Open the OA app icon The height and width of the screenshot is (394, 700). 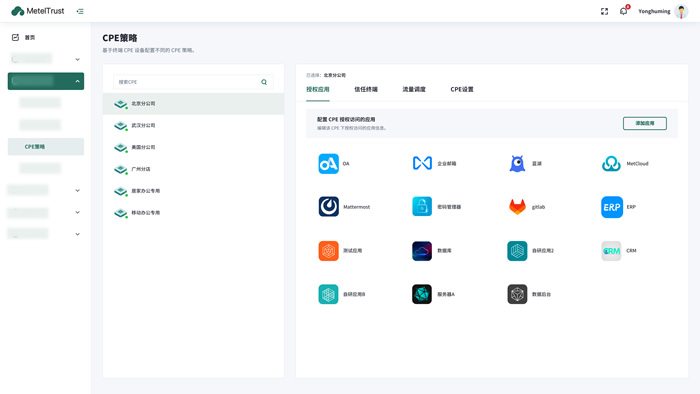(329, 164)
